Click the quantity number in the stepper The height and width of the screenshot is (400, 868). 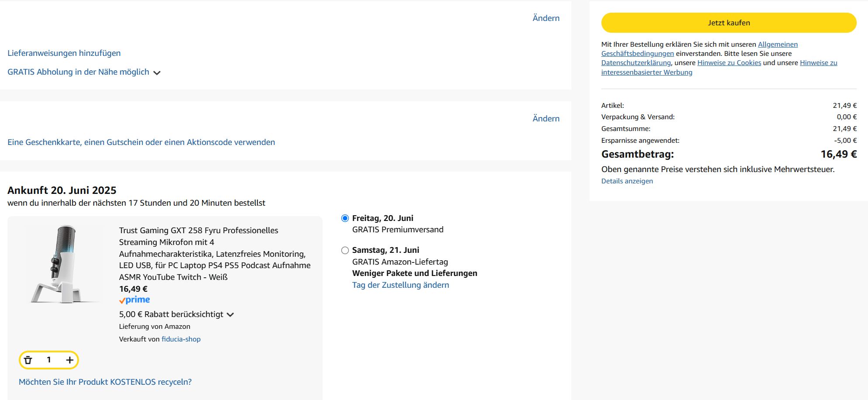point(49,360)
